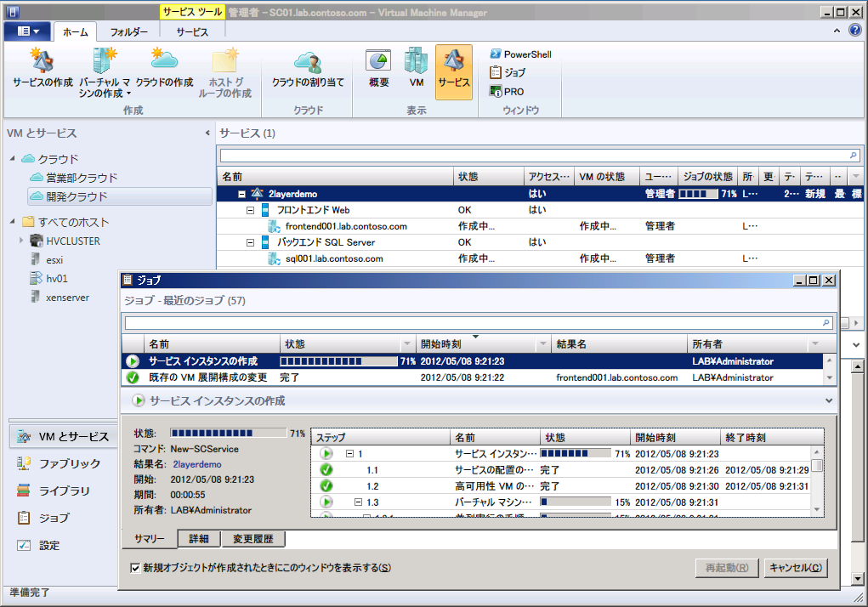Open the 詳細 tab in the job window
This screenshot has height=607, width=868.
point(198,538)
